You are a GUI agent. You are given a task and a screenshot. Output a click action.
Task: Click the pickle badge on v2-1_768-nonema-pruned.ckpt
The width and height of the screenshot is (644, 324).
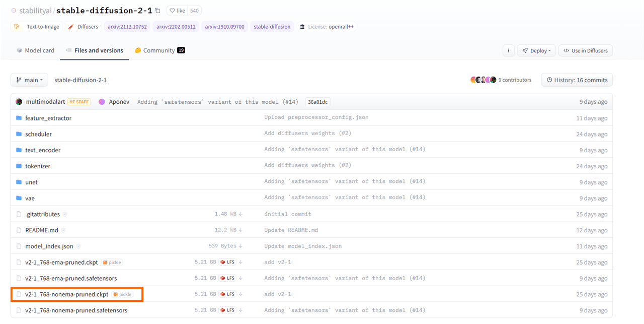pos(122,294)
